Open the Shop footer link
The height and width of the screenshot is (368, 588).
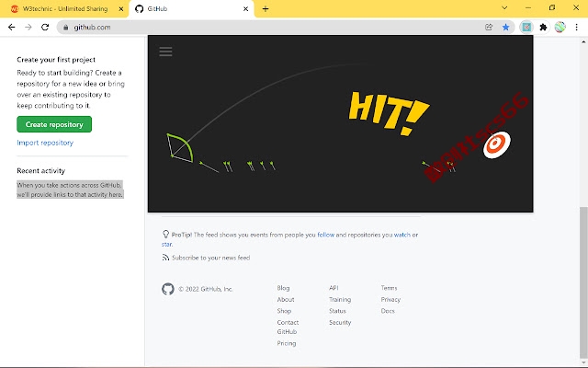coord(284,311)
